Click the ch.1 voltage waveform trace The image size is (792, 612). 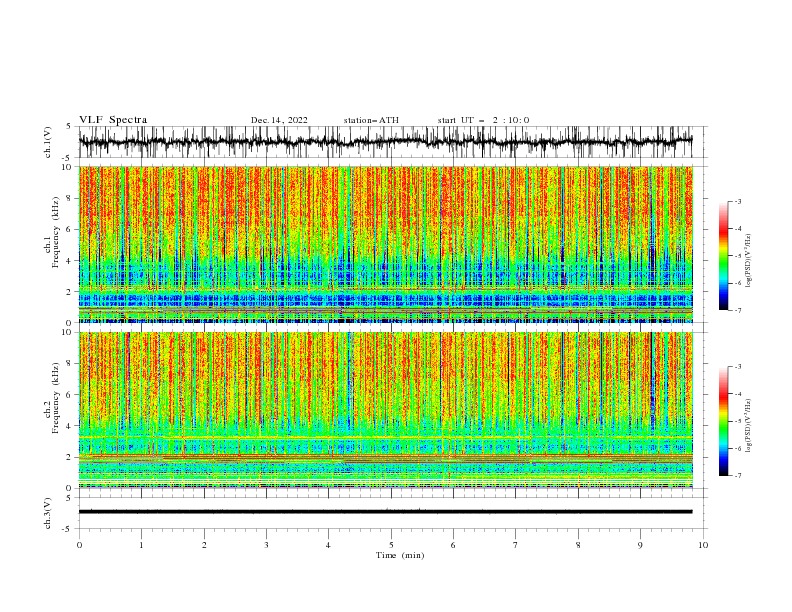pos(385,142)
